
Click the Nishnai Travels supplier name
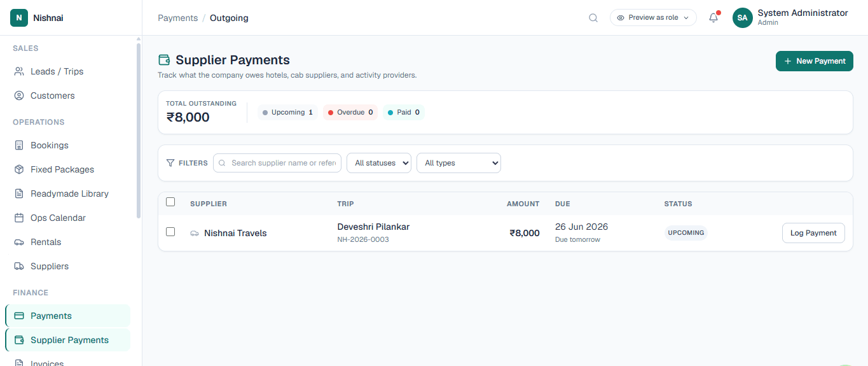[x=235, y=233]
